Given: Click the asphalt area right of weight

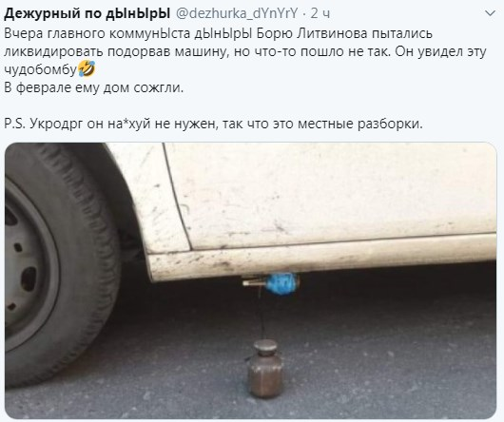Looking at the screenshot, I should [x=386, y=370].
